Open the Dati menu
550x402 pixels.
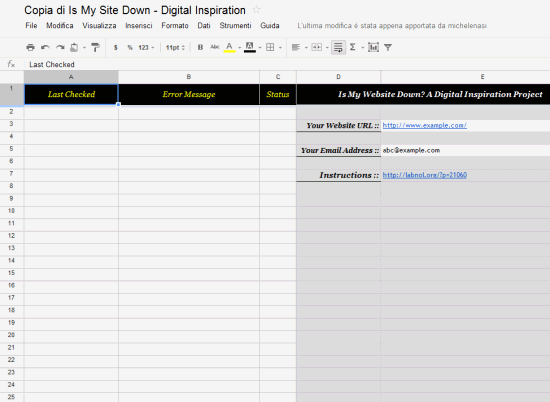pos(204,26)
